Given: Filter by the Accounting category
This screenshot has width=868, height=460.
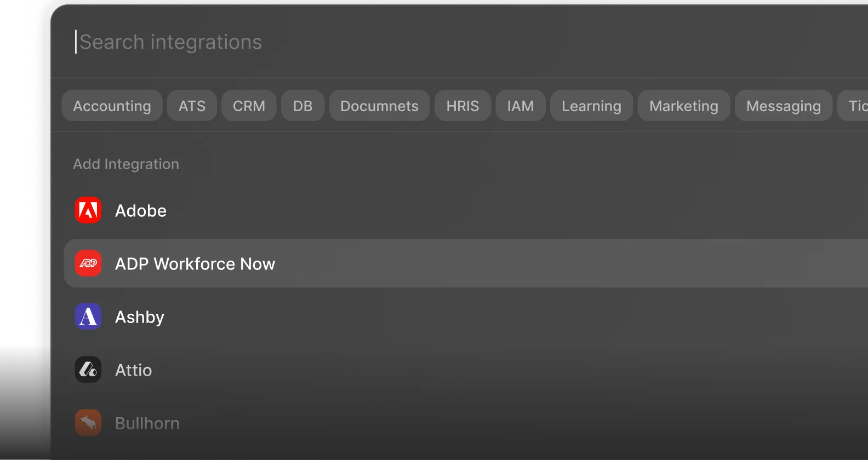Looking at the screenshot, I should (x=112, y=106).
